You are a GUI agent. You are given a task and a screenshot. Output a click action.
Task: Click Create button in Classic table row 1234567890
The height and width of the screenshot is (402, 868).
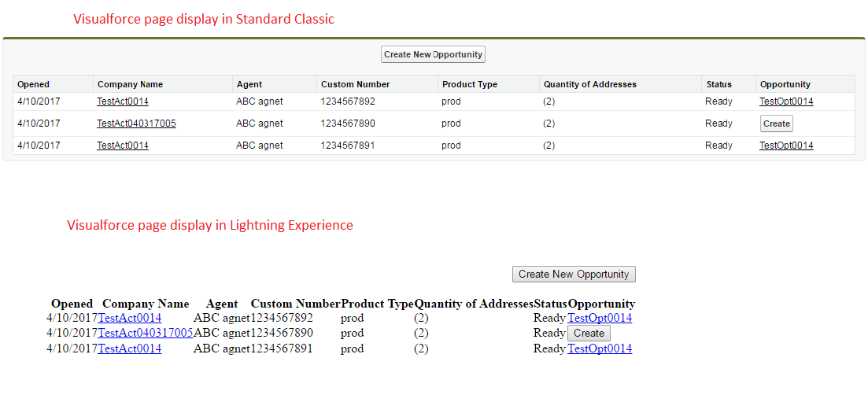(x=776, y=124)
